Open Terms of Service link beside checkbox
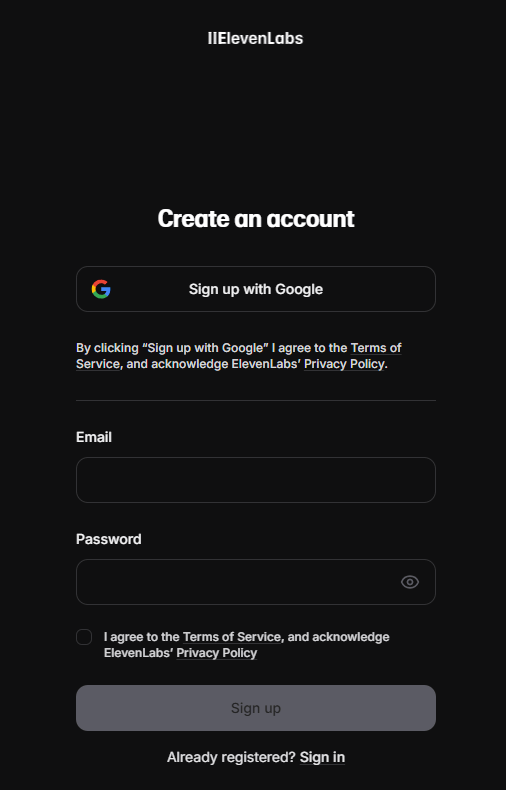 [x=232, y=637]
